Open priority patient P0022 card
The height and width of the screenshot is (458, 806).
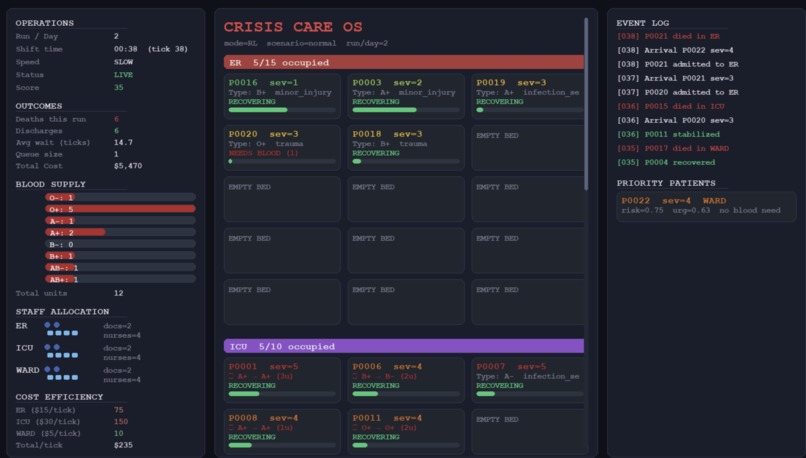pos(706,206)
